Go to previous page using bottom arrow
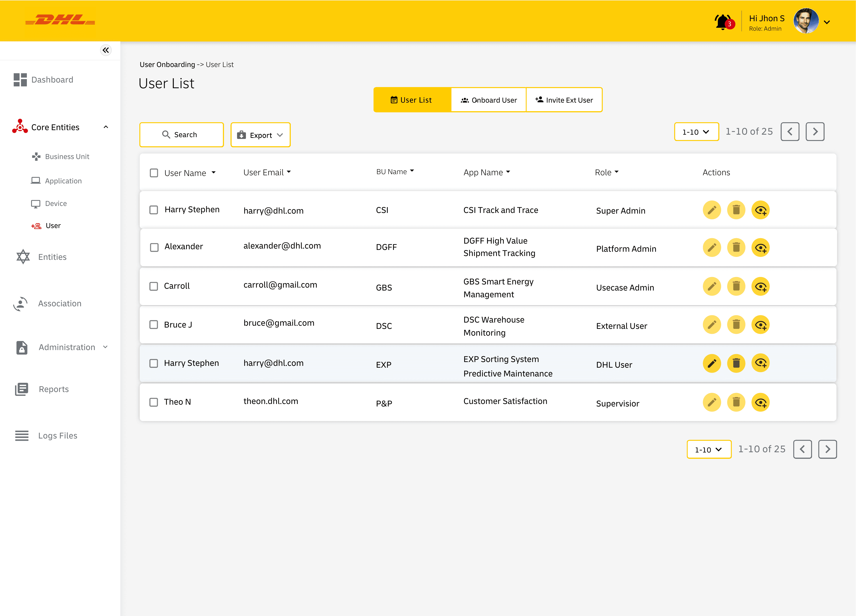The height and width of the screenshot is (616, 856). coord(803,449)
